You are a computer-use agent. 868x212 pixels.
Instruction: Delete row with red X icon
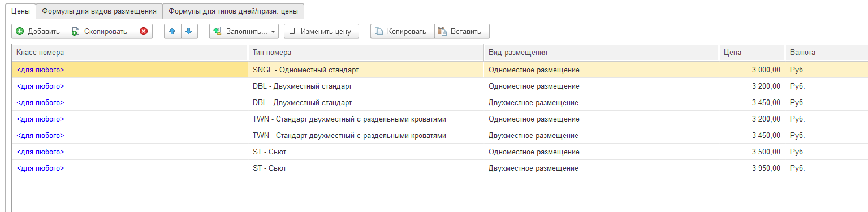[x=144, y=31]
